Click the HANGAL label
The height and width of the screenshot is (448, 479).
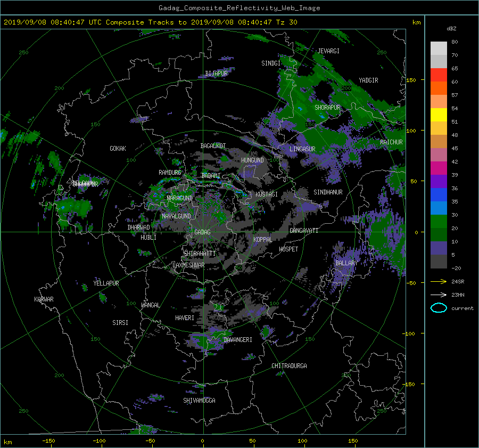(150, 305)
